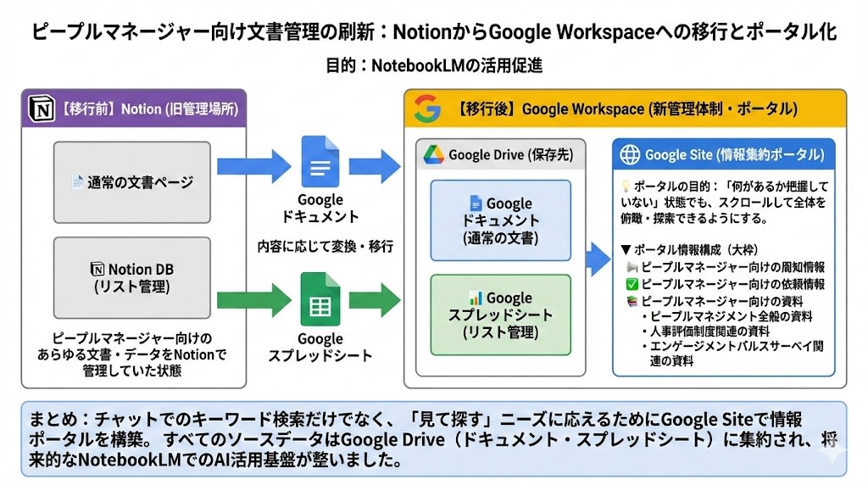868x485 pixels.
Task: Click the ポータルの目的 description paragraph
Action: 725,202
